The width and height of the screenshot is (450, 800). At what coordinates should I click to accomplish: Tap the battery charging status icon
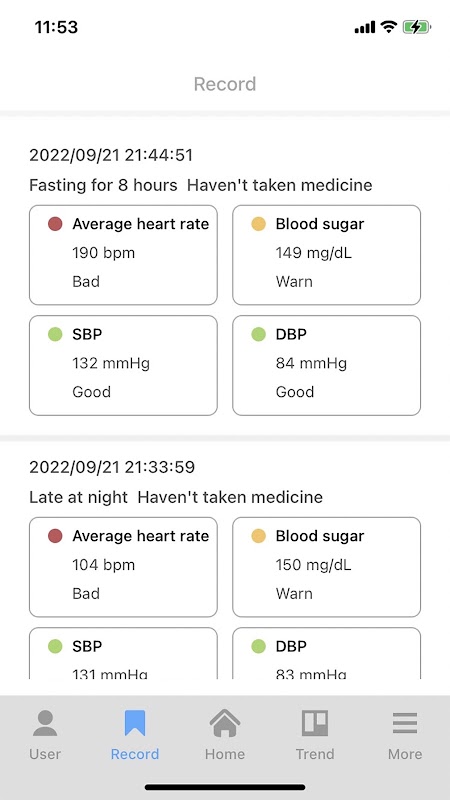pyautogui.click(x=417, y=27)
